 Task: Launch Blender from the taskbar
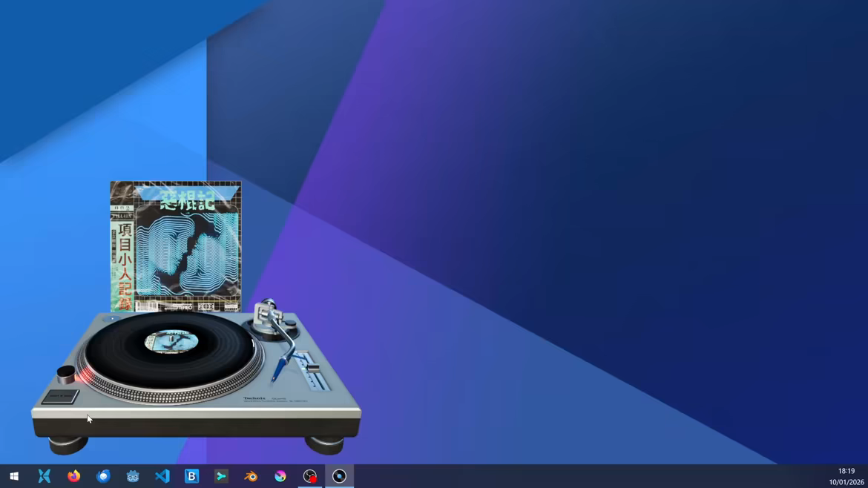(251, 476)
